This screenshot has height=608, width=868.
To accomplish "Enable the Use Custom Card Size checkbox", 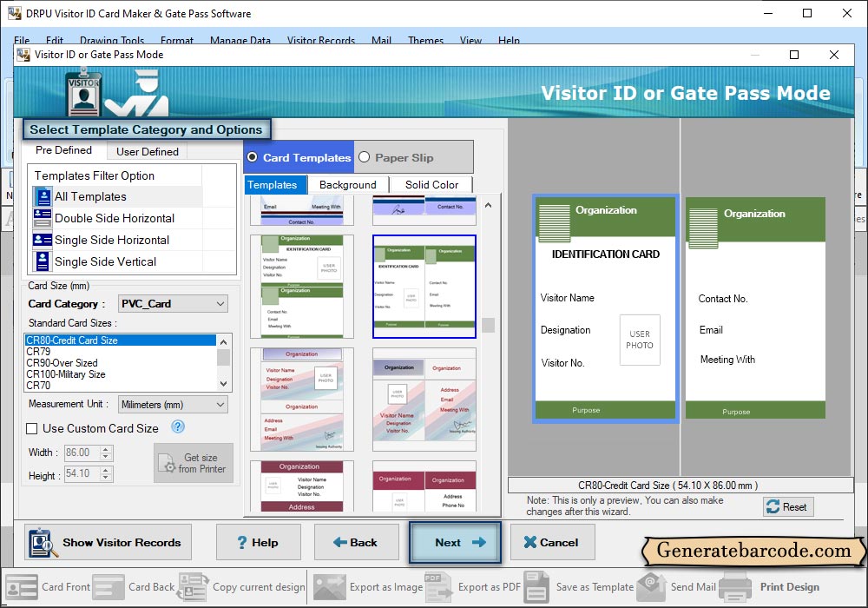I will click(32, 428).
